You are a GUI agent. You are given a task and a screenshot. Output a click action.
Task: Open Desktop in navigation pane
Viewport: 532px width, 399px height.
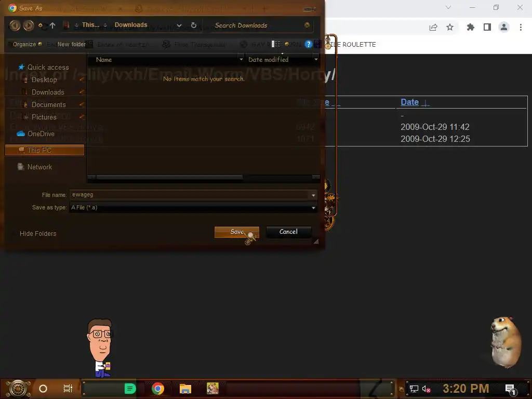point(44,79)
